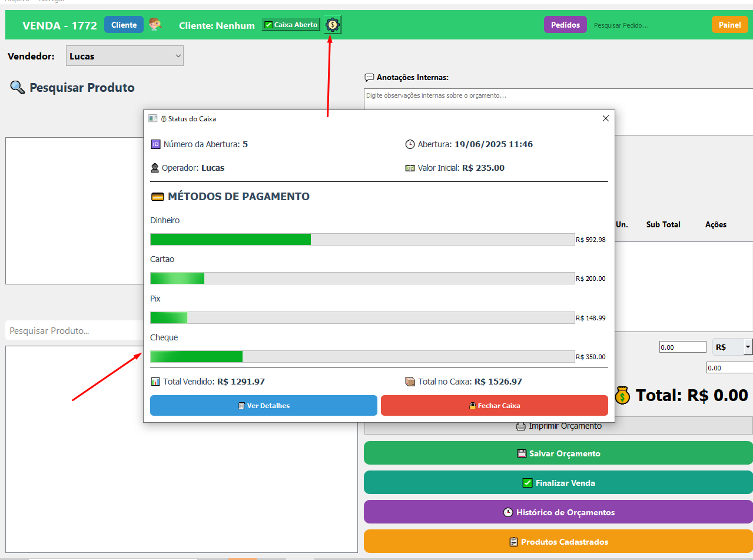Image resolution: width=753 pixels, height=560 pixels.
Task: Click the Finalizar Venda button
Action: tap(558, 483)
